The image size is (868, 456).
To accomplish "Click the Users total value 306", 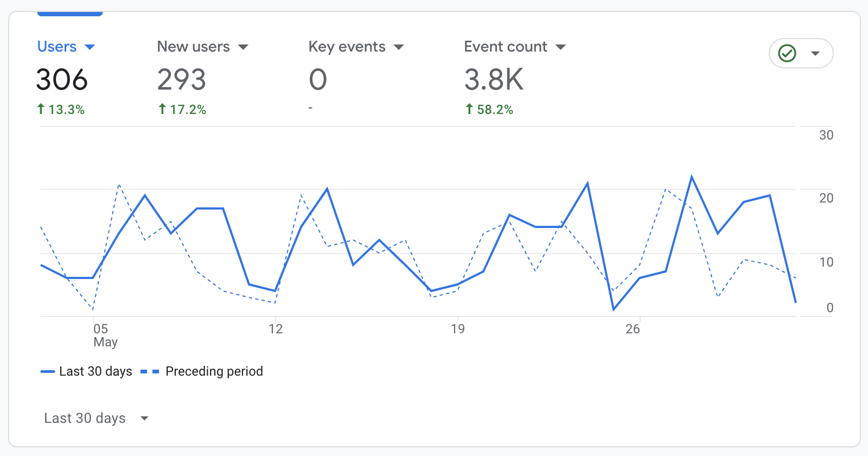I will pos(62,80).
